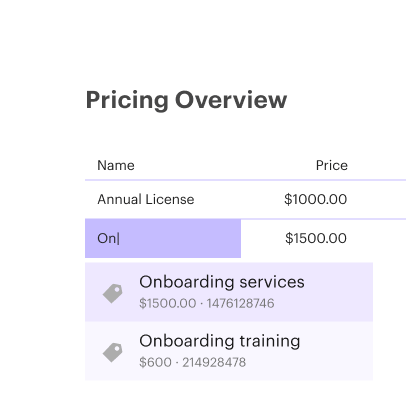
Task: Click the Price column header
Action: (332, 165)
